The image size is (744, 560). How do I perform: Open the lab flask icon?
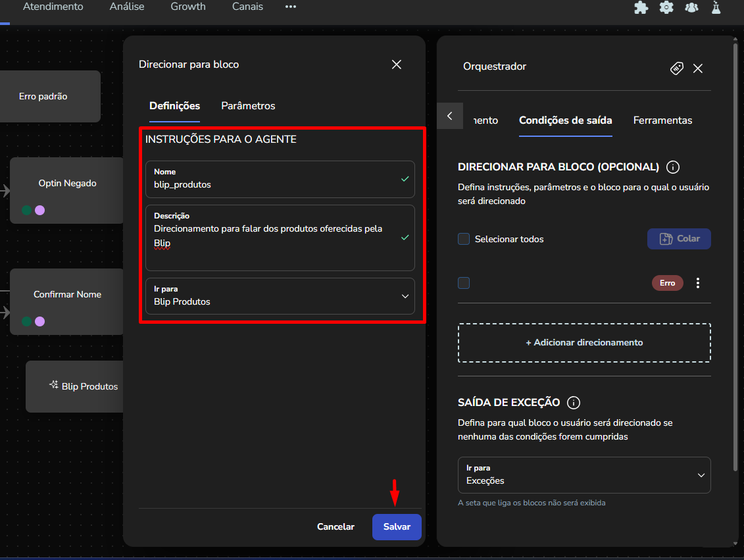716,7
